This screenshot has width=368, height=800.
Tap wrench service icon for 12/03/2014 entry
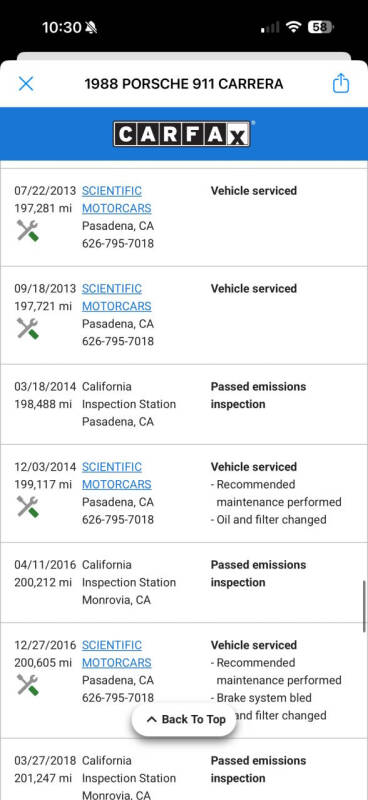[x=28, y=507]
